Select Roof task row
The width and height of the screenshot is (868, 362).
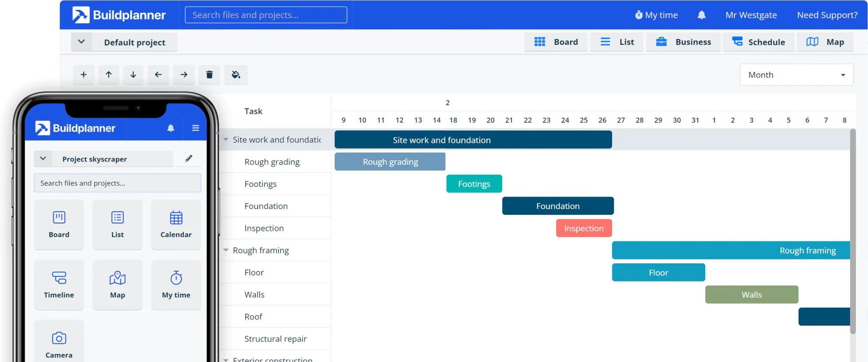click(x=275, y=316)
